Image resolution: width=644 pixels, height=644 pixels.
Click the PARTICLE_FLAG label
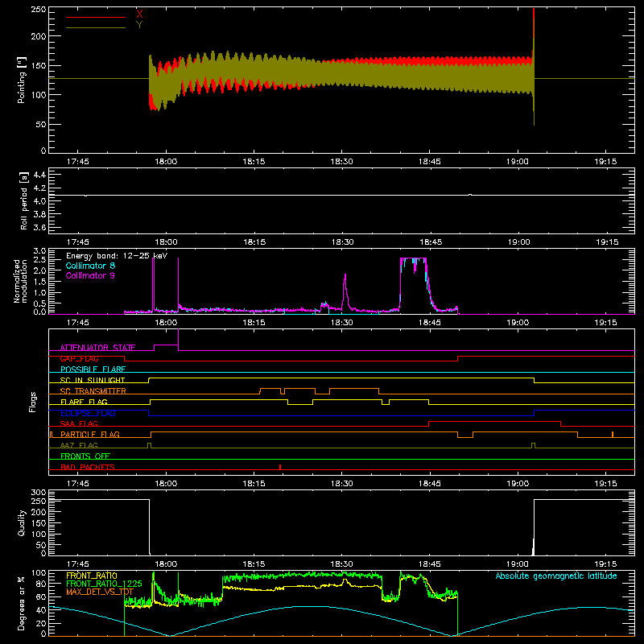click(90, 435)
